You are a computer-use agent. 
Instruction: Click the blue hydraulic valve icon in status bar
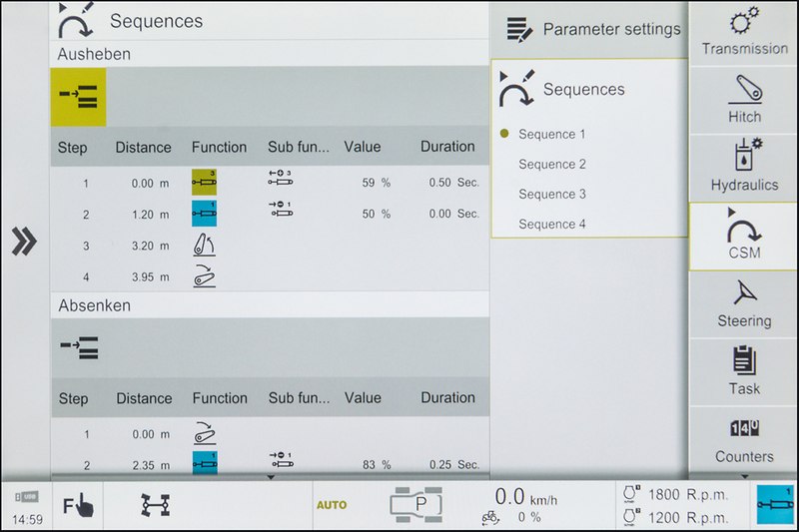(x=774, y=505)
